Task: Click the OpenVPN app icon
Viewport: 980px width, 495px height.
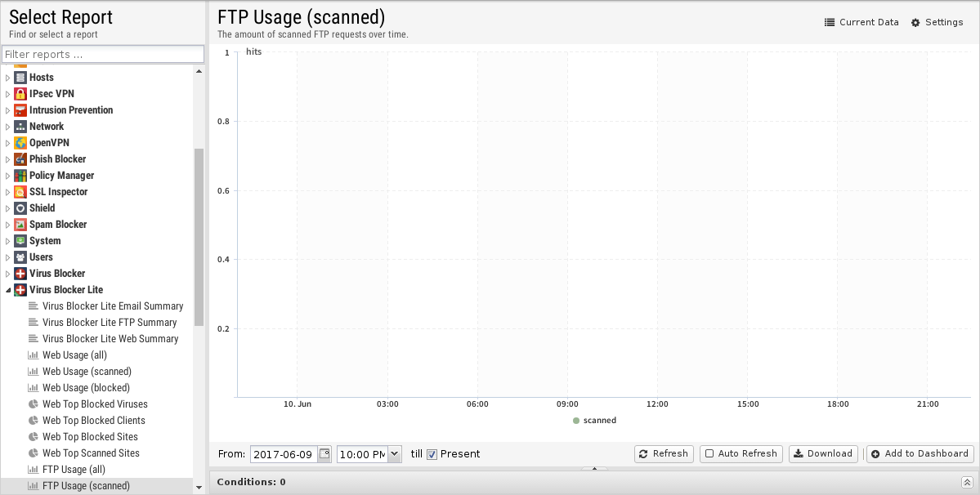Action: [x=20, y=143]
